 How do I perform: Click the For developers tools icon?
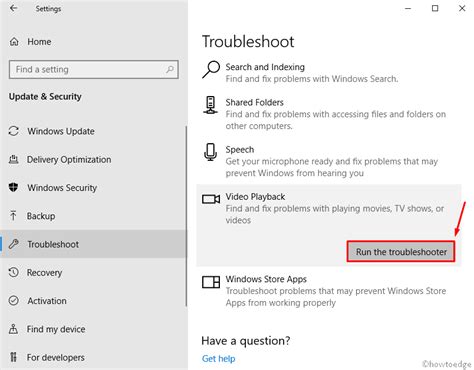click(x=13, y=357)
